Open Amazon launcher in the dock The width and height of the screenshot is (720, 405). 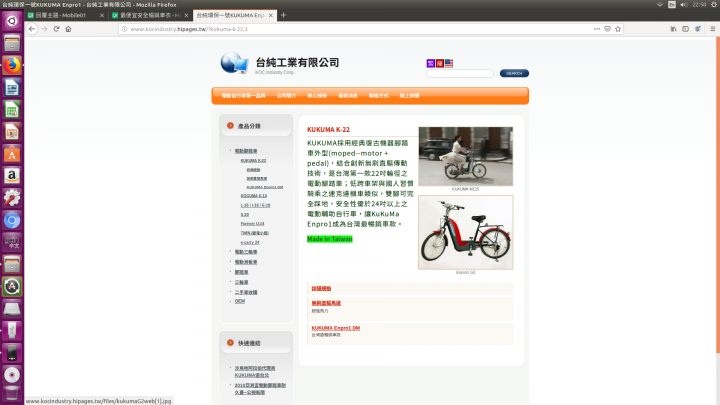pos(12,176)
